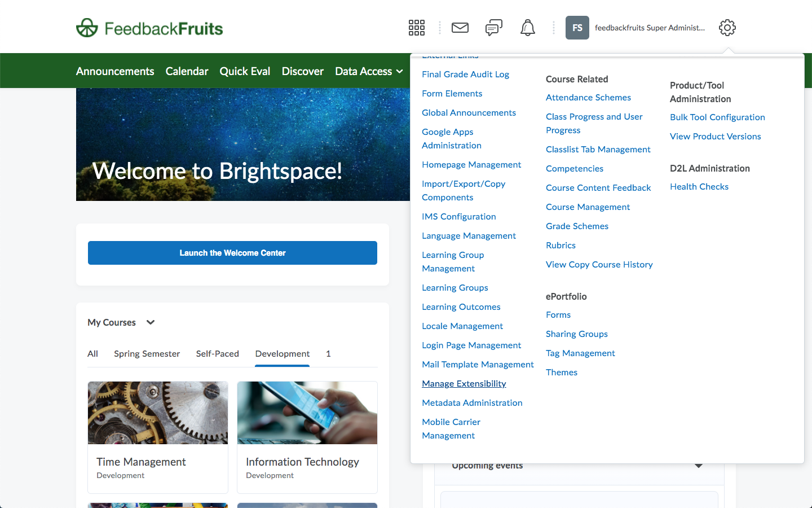This screenshot has width=812, height=508.
Task: Open Manage Extensibility link
Action: click(x=464, y=383)
